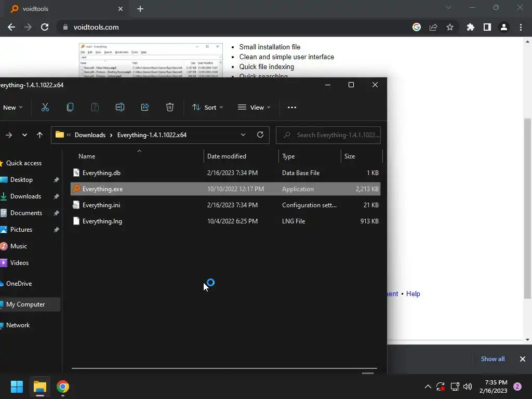
Task: Open the See more ellipsis menu
Action: tap(292, 107)
